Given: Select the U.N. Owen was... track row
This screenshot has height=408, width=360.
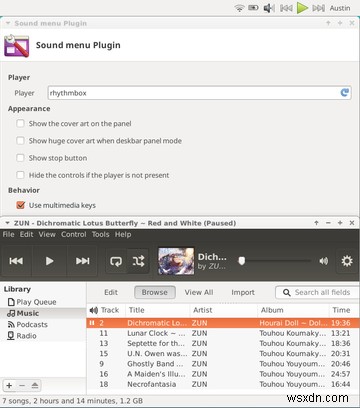Looking at the screenshot, I should pyautogui.click(x=223, y=354).
